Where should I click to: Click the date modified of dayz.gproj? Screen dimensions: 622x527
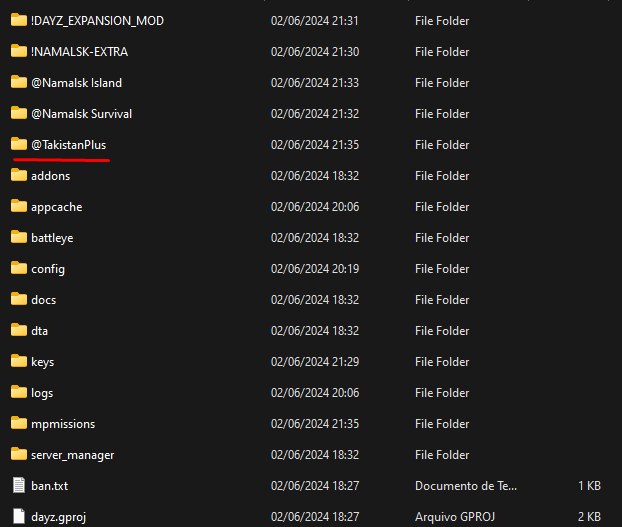coord(315,517)
